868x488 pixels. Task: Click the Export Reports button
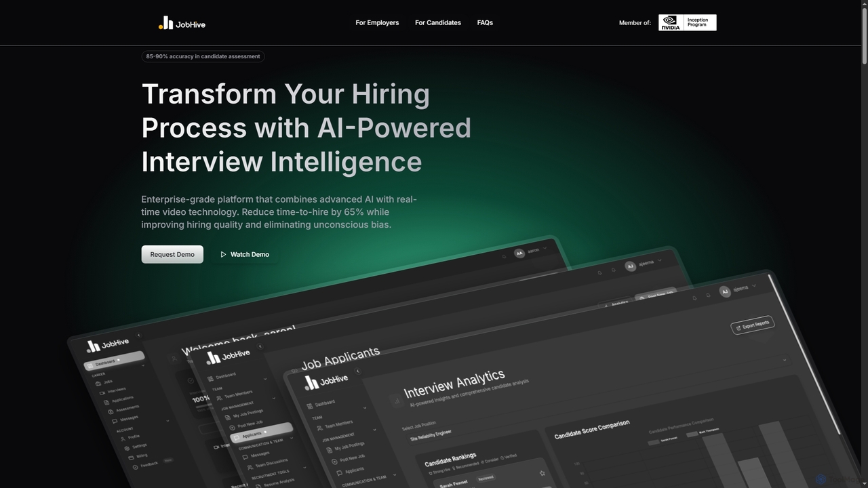752,325
